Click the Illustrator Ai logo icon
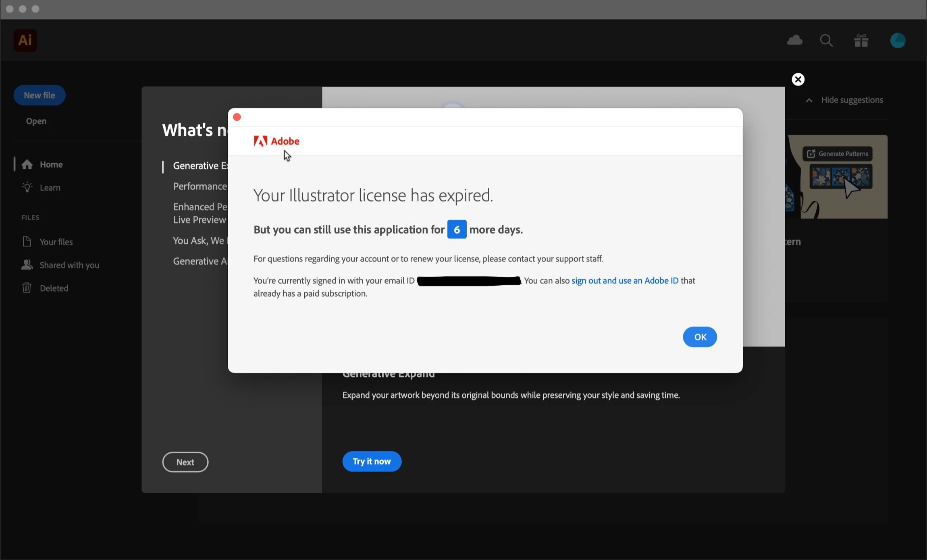The width and height of the screenshot is (927, 560). click(x=25, y=40)
